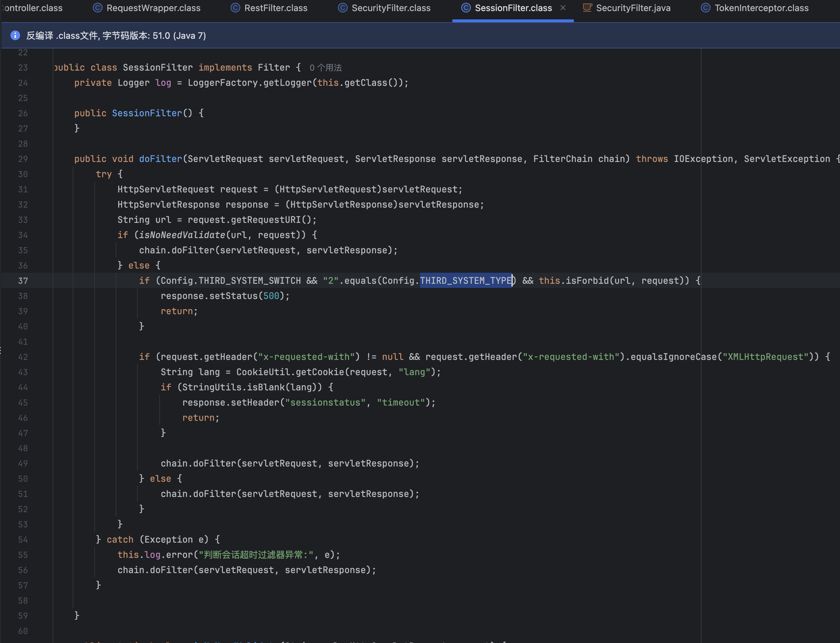Click the doFilter method name declaration
Image resolution: width=840 pixels, height=643 pixels.
[160, 159]
